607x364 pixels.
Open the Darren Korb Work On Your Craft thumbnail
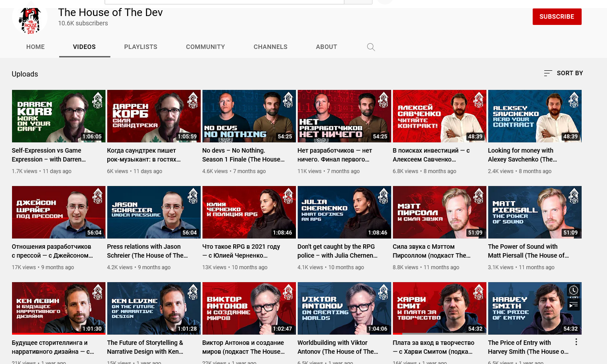(x=59, y=116)
